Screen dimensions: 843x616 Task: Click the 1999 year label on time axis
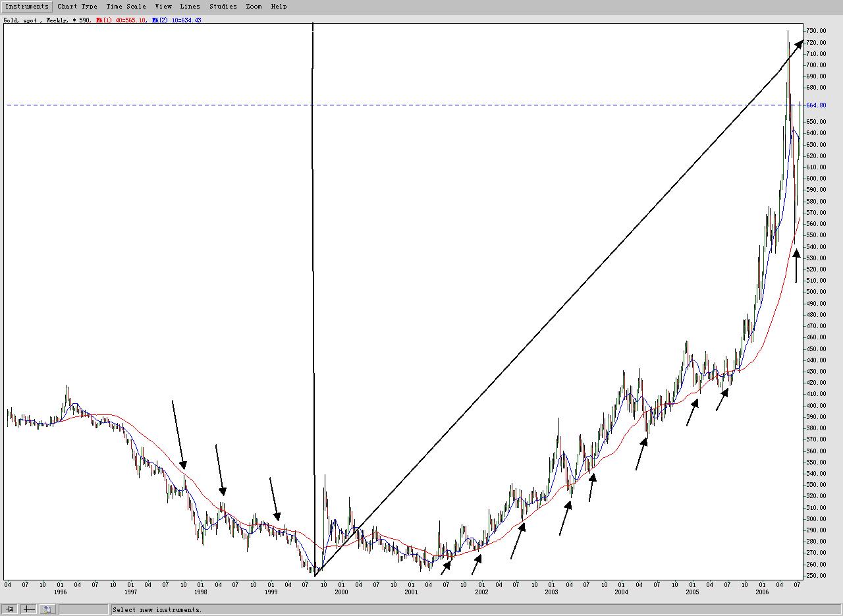pyautogui.click(x=271, y=592)
